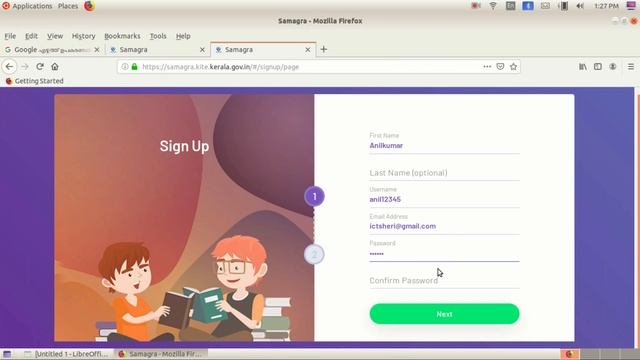
Task: Switch to the Untitled 1 LibreOffice taskbar window
Action: pyautogui.click(x=66, y=354)
